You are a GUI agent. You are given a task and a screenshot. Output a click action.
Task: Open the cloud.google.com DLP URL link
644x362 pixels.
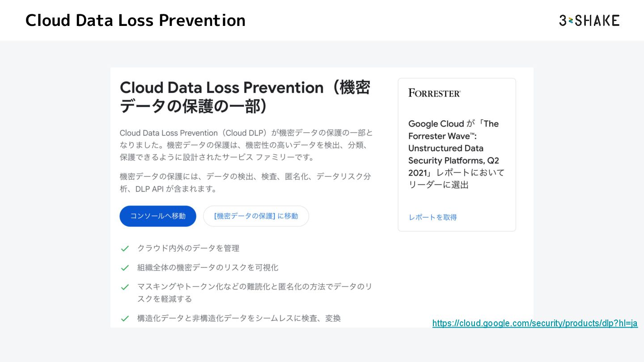click(535, 323)
